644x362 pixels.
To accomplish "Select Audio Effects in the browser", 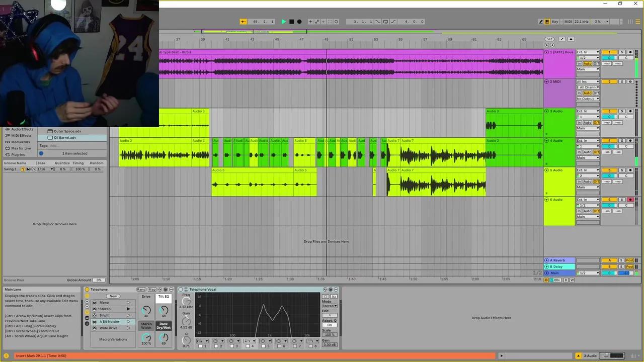I will 22,129.
